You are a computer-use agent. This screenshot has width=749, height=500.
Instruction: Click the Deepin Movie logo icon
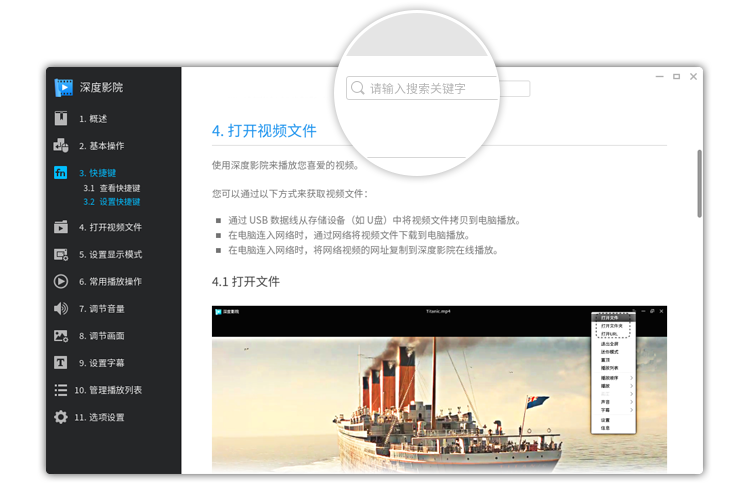pos(64,87)
